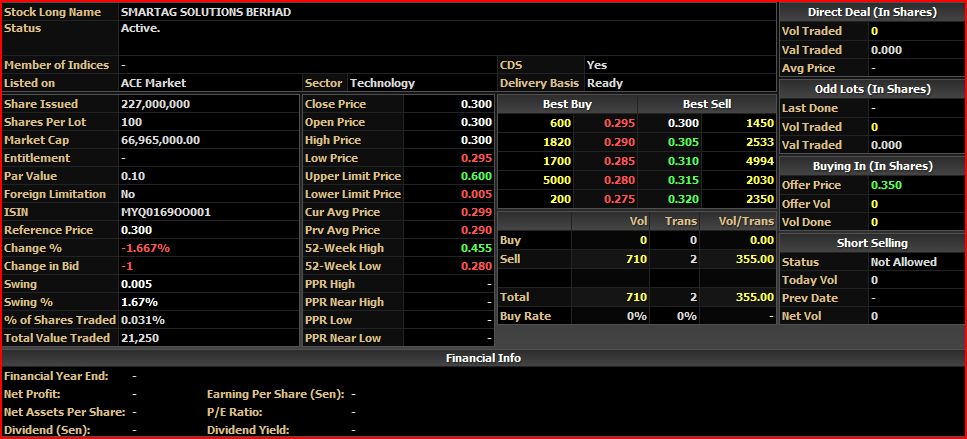
Task: Select Net Assets Per Share label
Action: [x=65, y=412]
